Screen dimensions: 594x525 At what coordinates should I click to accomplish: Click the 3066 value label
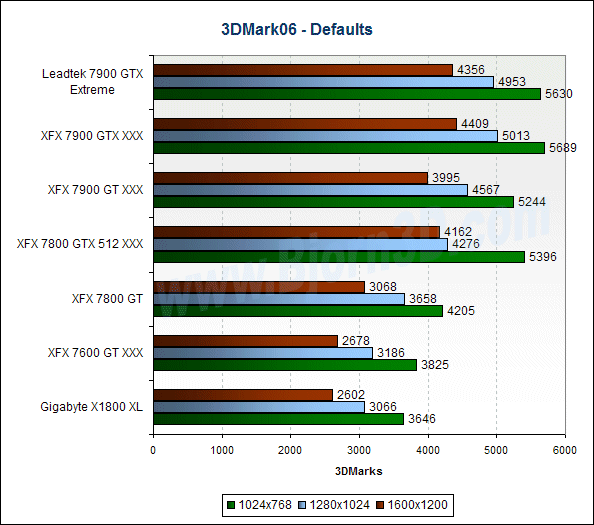tap(383, 407)
